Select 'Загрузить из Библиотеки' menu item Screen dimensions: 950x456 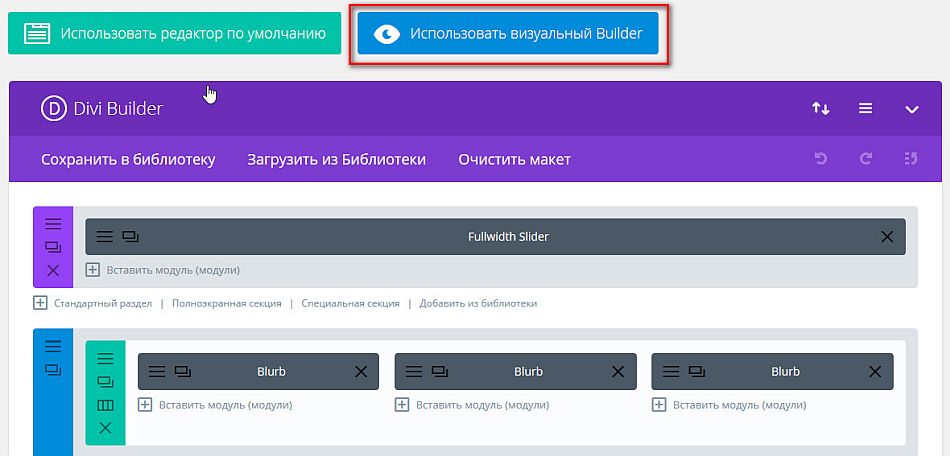point(336,160)
